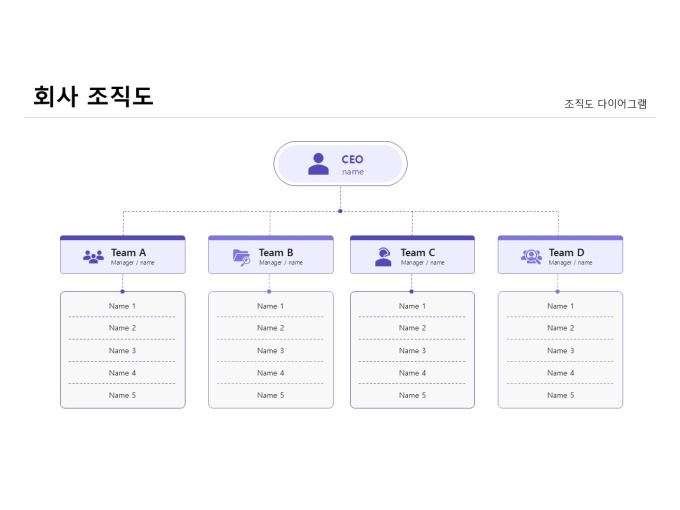This screenshot has height=510, width=680.
Task: Click the 회사 조직도 title text
Action: point(93,96)
